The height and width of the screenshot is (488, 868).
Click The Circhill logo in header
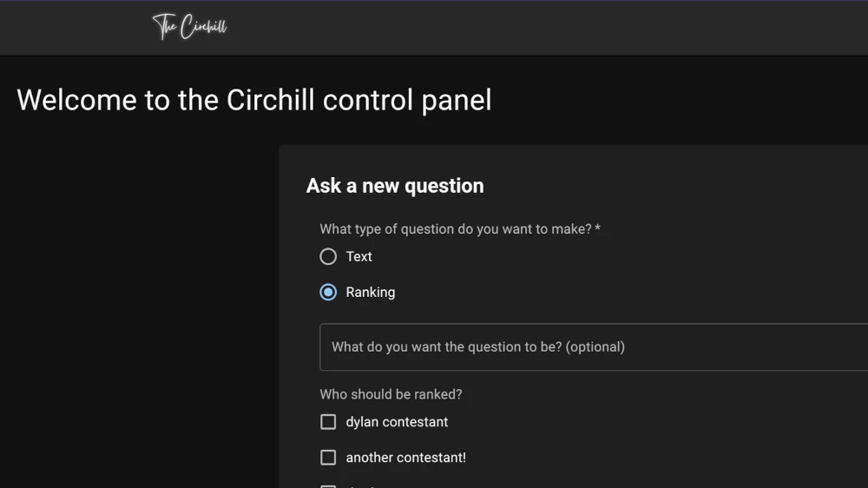click(190, 27)
